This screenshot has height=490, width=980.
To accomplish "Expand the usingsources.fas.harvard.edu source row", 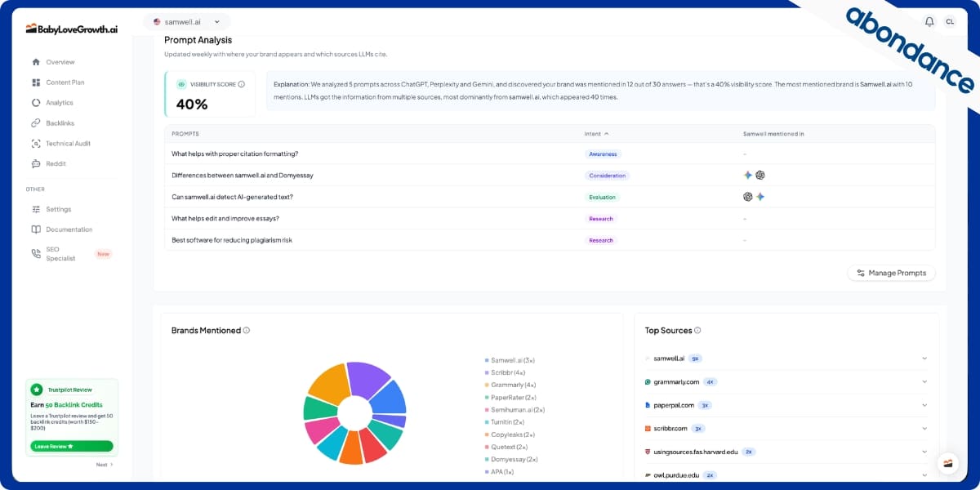I will [x=924, y=452].
